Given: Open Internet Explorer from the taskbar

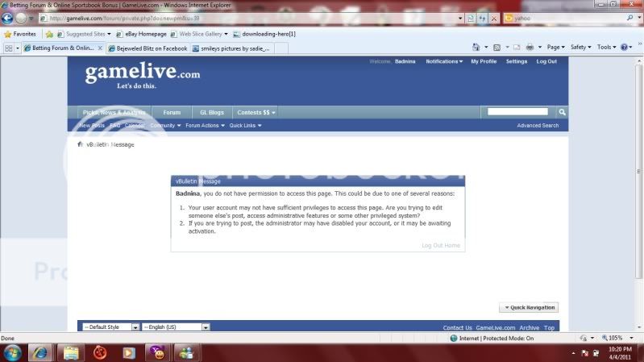Looking at the screenshot, I should click(x=40, y=353).
